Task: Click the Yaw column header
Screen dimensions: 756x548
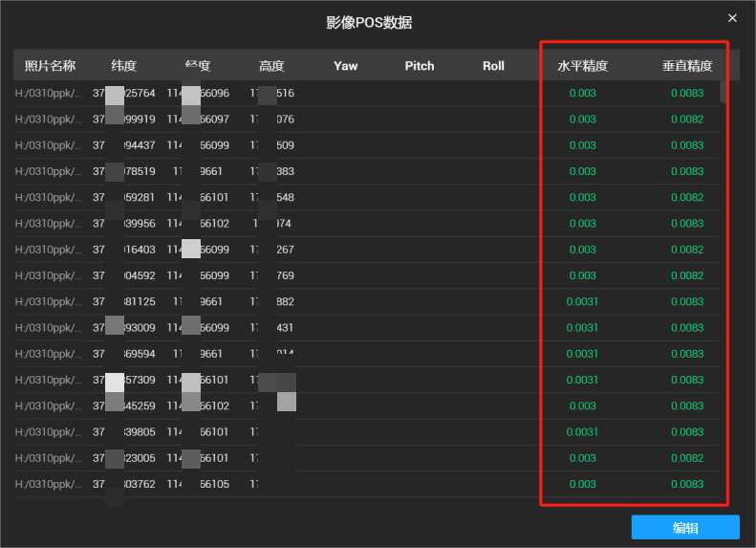Action: (x=346, y=66)
